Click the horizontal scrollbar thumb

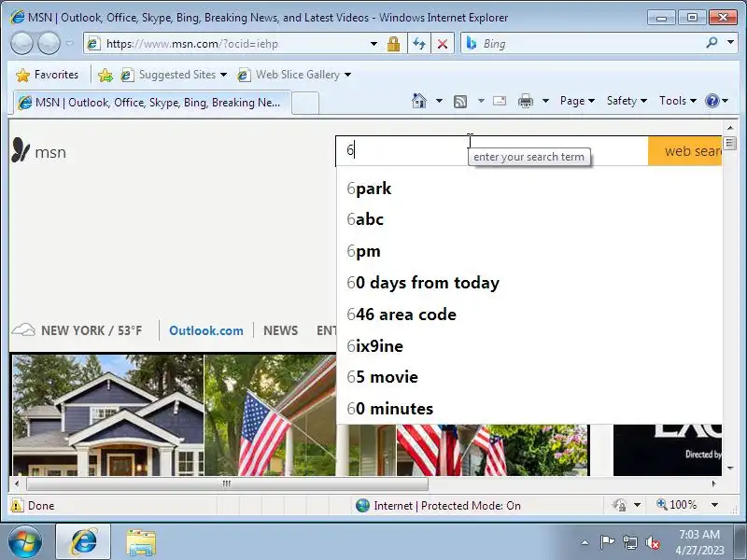point(227,483)
